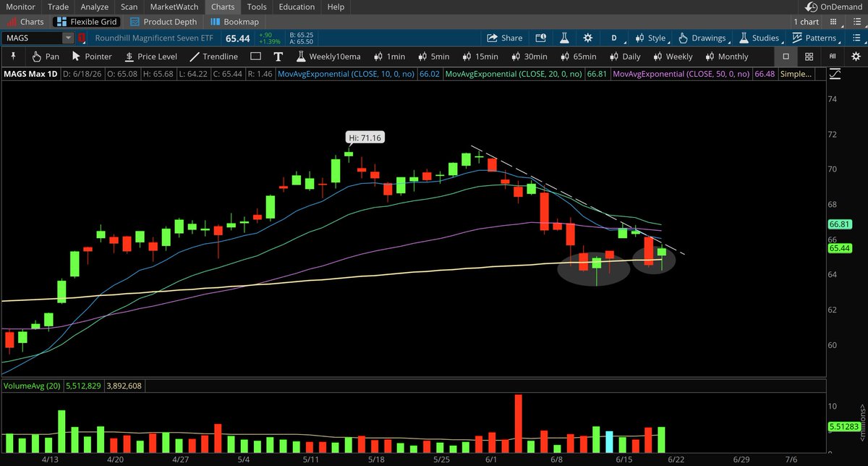Set chart aggregation to Monthly
This screenshot has width=868, height=466.
point(726,56)
